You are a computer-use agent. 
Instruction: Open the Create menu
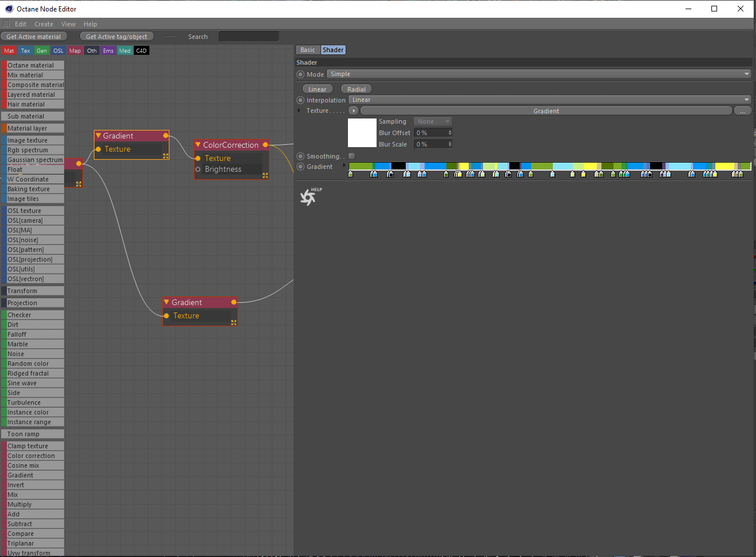(43, 24)
